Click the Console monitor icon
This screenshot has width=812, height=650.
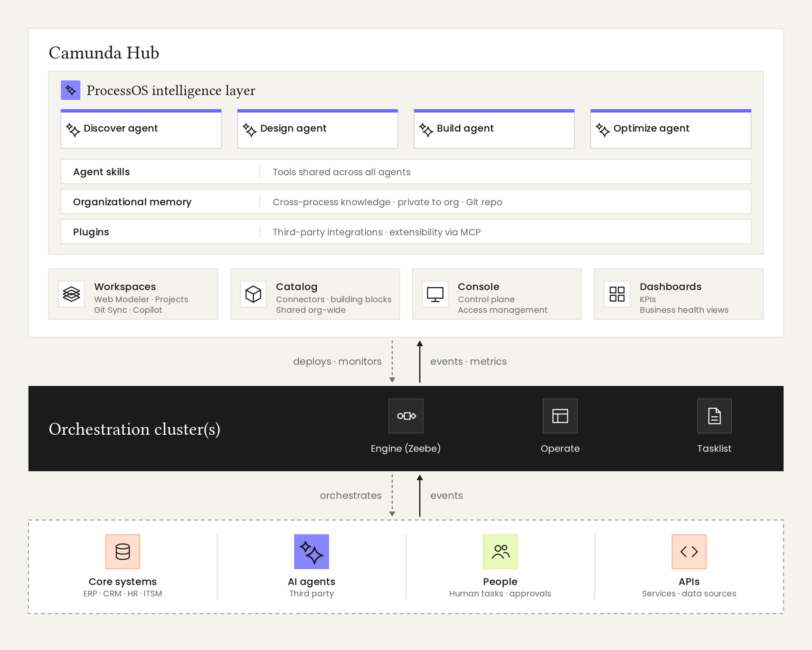pyautogui.click(x=435, y=294)
